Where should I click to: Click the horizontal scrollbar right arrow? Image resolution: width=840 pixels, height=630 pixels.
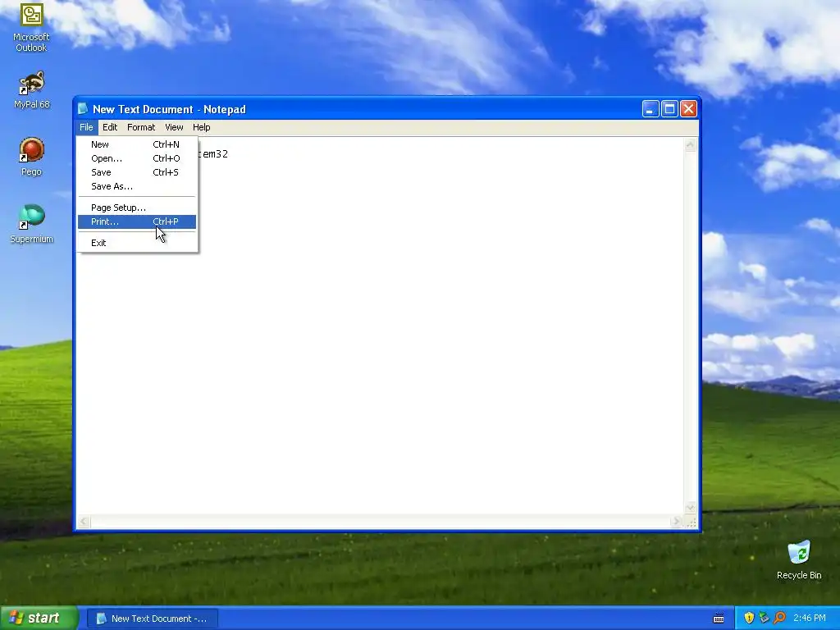(676, 521)
